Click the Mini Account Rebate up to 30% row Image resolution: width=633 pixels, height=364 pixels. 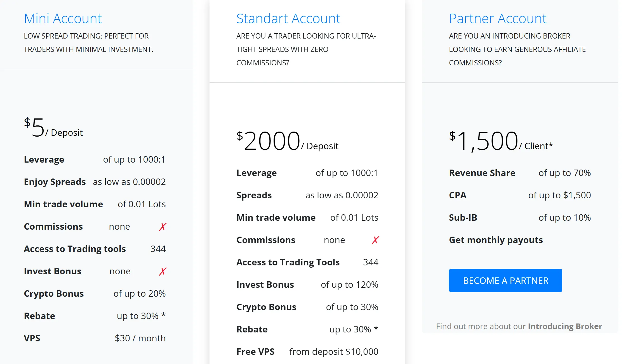95,316
